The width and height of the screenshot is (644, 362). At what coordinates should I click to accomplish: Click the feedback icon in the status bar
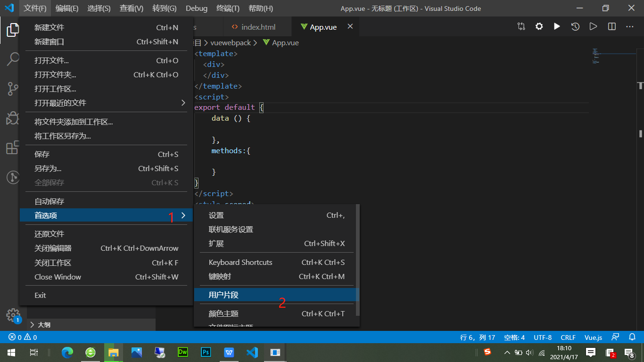pyautogui.click(x=615, y=337)
